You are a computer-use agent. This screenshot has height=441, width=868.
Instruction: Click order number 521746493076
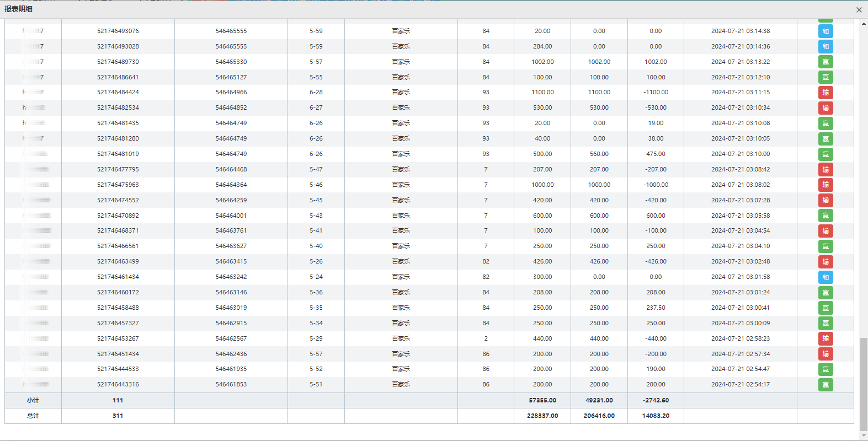click(x=118, y=31)
